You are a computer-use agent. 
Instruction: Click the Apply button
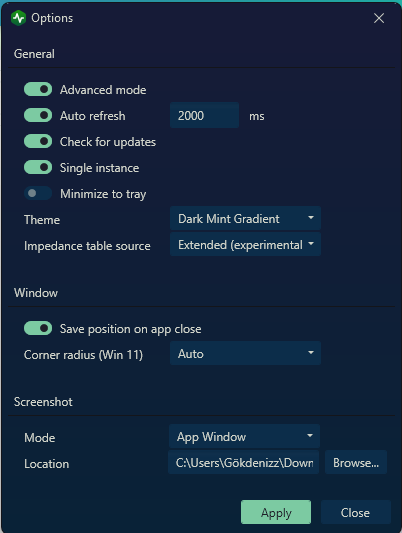276,512
